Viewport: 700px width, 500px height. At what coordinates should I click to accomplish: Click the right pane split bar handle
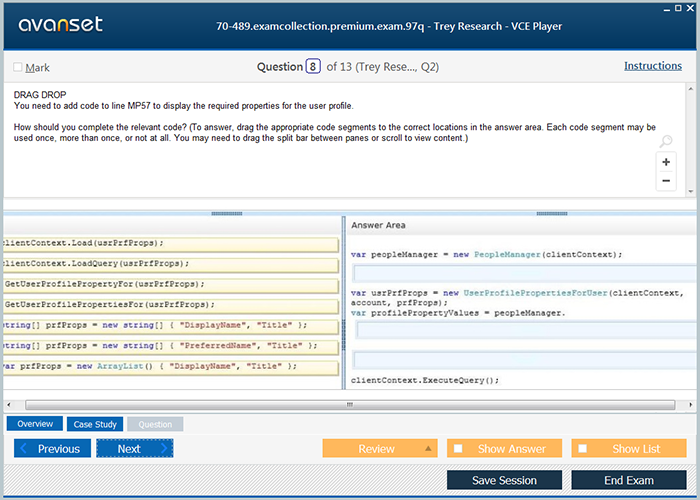pos(552,213)
